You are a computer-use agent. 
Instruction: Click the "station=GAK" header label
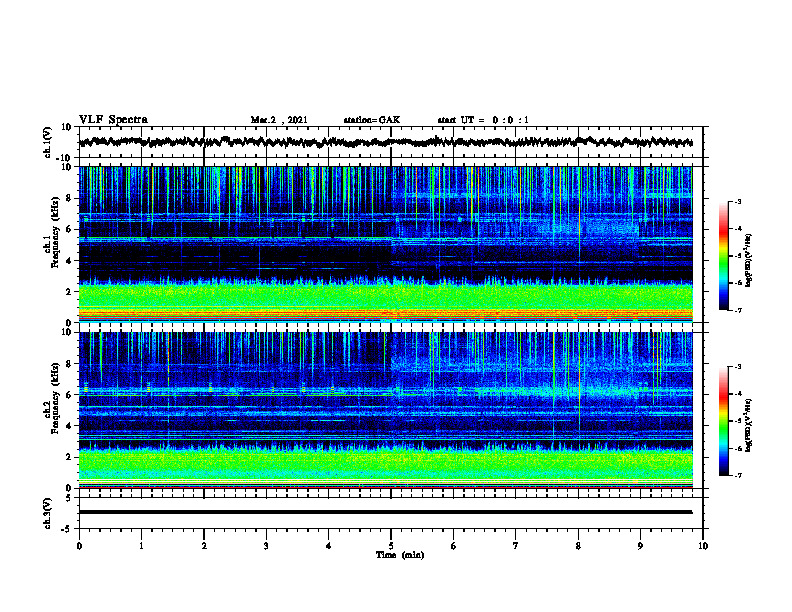coord(372,120)
